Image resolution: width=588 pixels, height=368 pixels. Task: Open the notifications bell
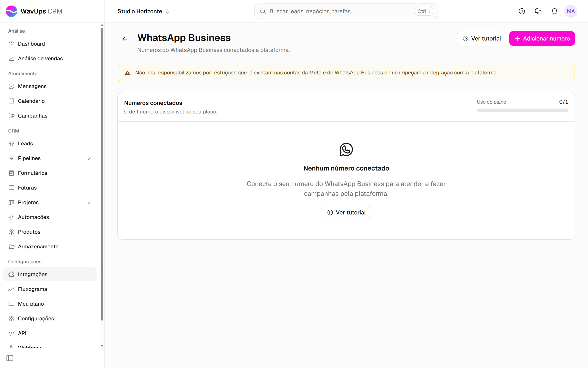tap(554, 11)
